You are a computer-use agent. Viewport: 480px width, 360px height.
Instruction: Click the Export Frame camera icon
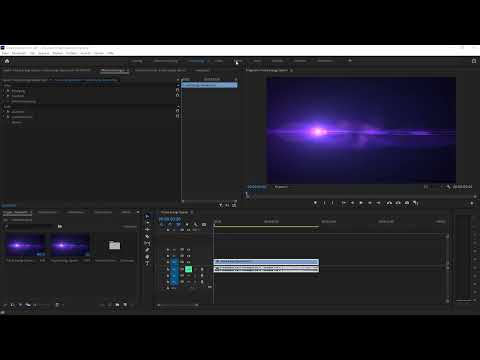407,203
